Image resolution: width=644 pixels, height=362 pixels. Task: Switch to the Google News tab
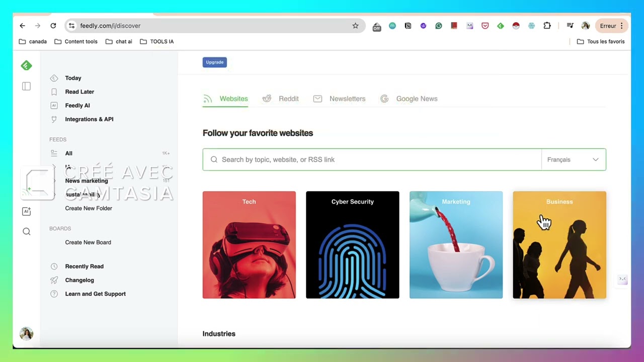[x=409, y=99]
